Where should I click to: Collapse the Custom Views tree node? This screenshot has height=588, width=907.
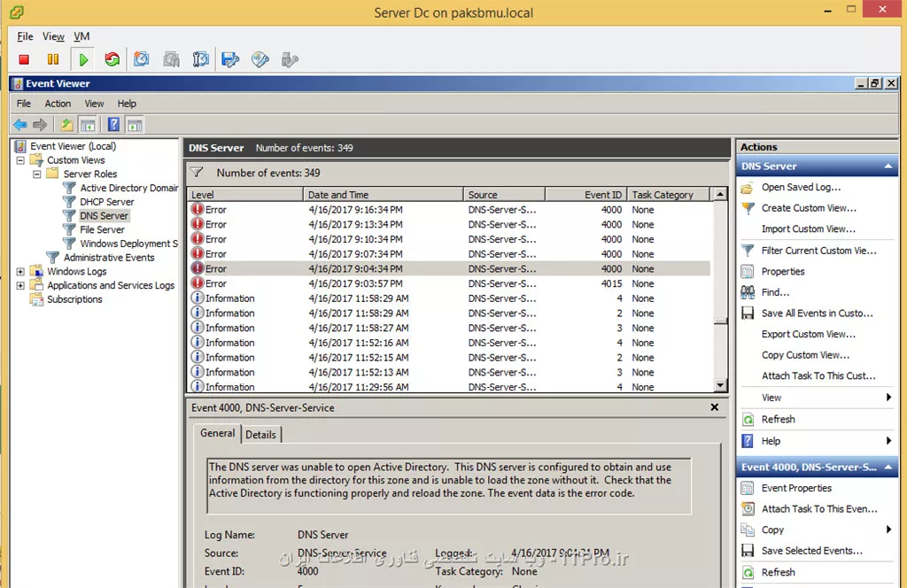tap(20, 160)
